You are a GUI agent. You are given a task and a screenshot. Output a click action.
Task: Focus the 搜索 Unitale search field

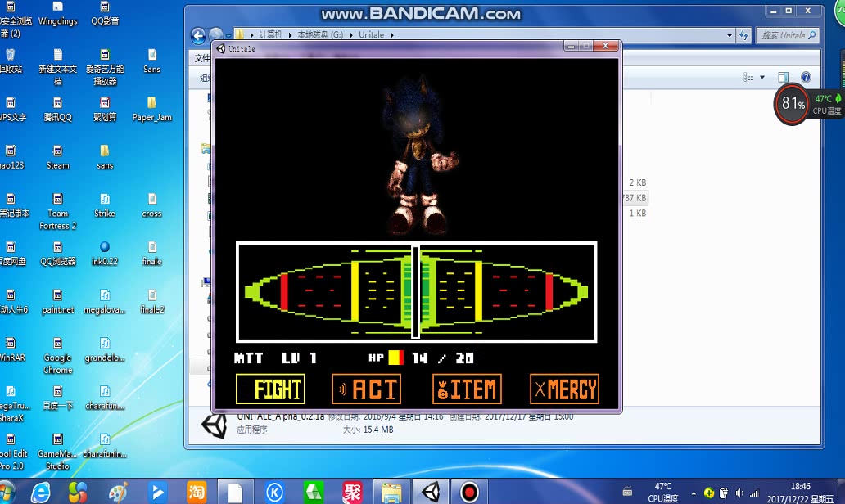(788, 35)
